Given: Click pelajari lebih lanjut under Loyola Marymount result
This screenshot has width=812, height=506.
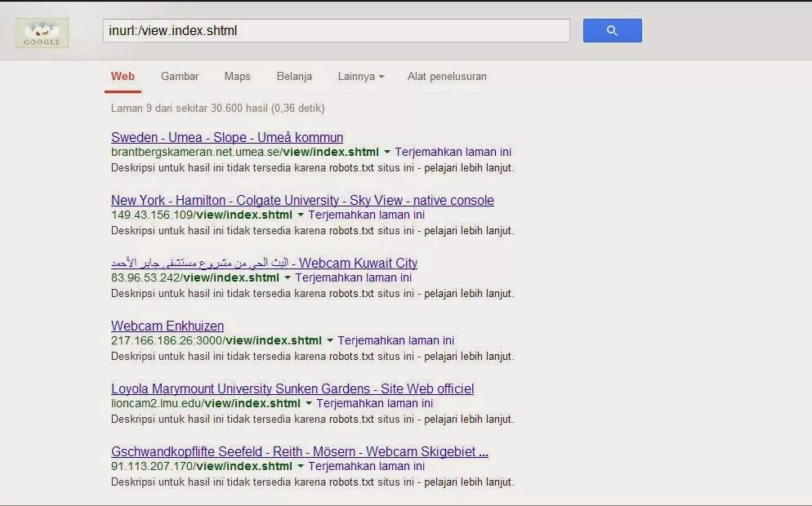Looking at the screenshot, I should pyautogui.click(x=468, y=419).
